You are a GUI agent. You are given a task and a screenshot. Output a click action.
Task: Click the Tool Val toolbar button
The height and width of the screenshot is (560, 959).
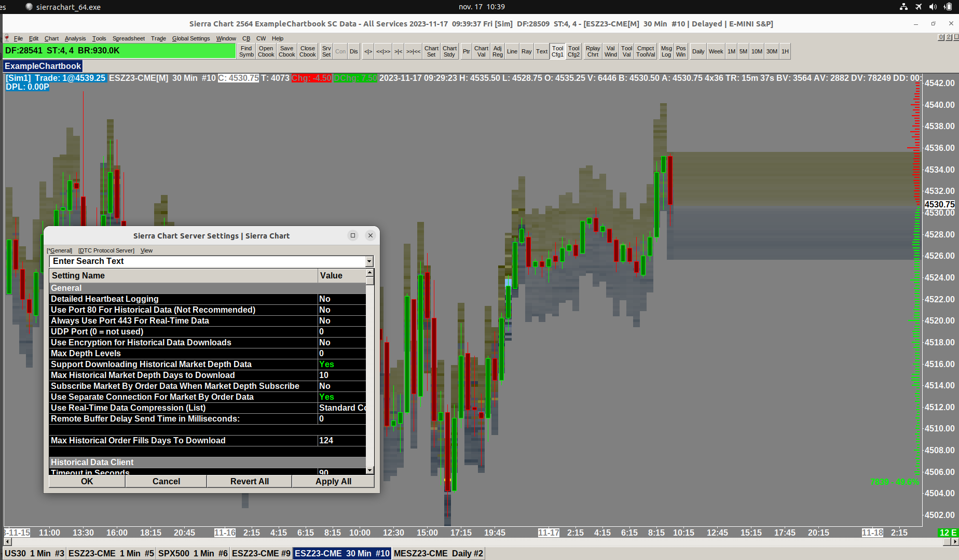pyautogui.click(x=627, y=51)
